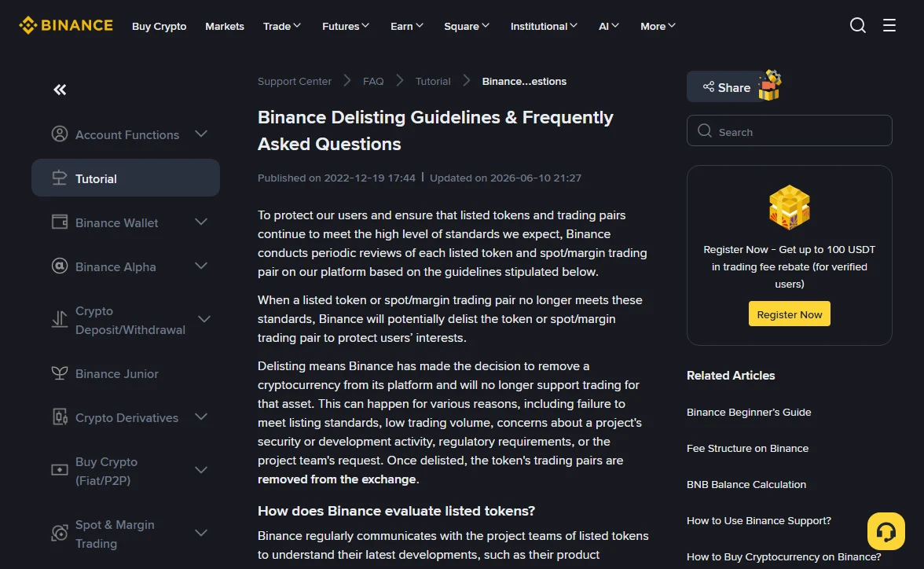Screen dimensions: 924x569
Task: Click the Register Now button
Action: click(x=789, y=314)
